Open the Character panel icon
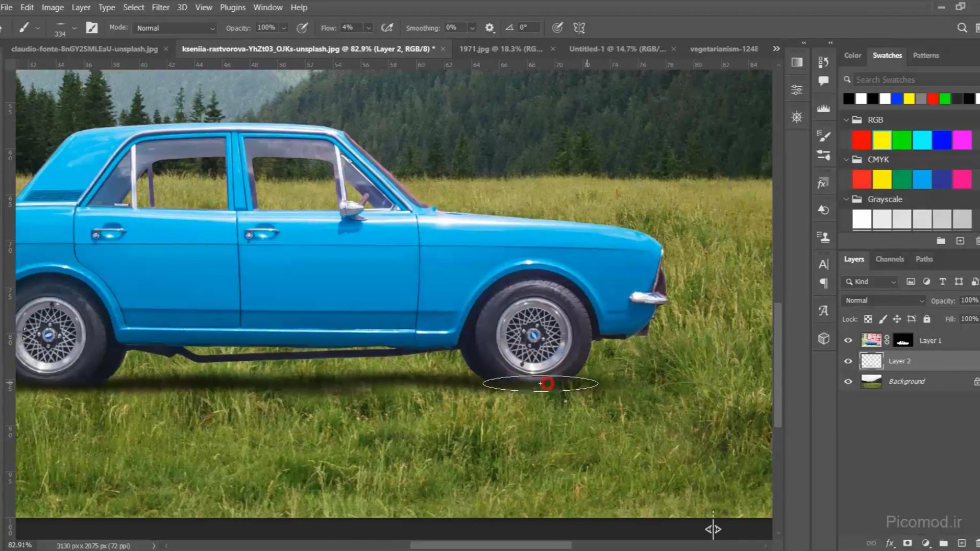The height and width of the screenshot is (551, 980). (823, 264)
